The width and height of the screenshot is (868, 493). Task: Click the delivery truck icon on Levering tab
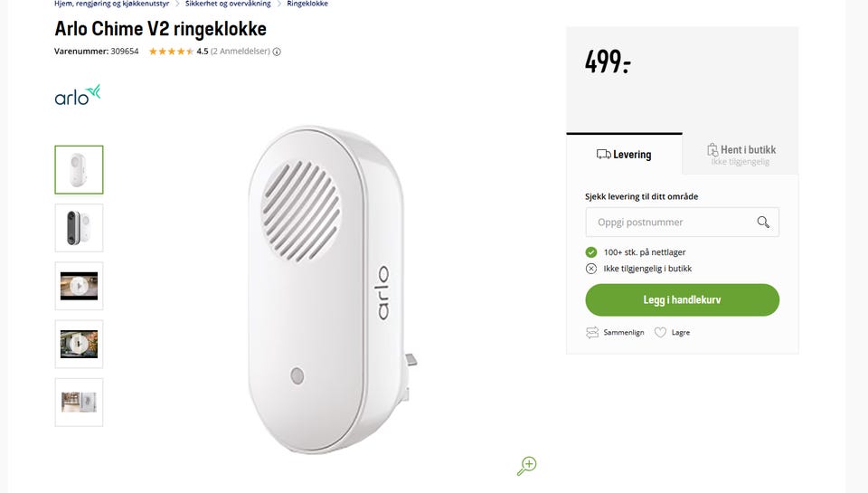coord(603,154)
